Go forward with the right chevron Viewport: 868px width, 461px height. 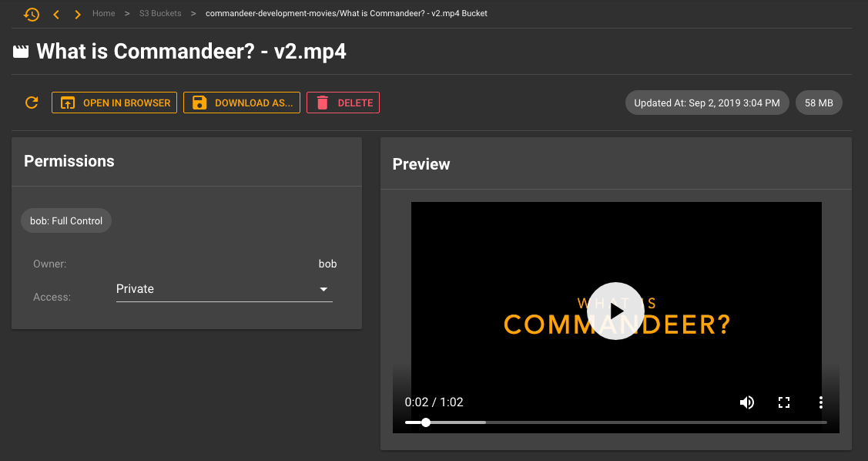[x=78, y=14]
